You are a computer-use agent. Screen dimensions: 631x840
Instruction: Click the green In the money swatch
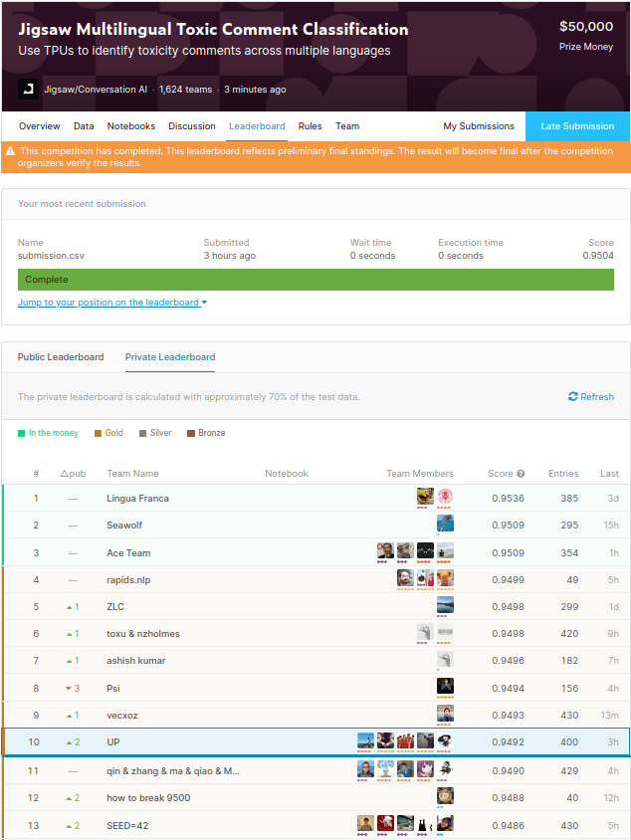(22, 433)
